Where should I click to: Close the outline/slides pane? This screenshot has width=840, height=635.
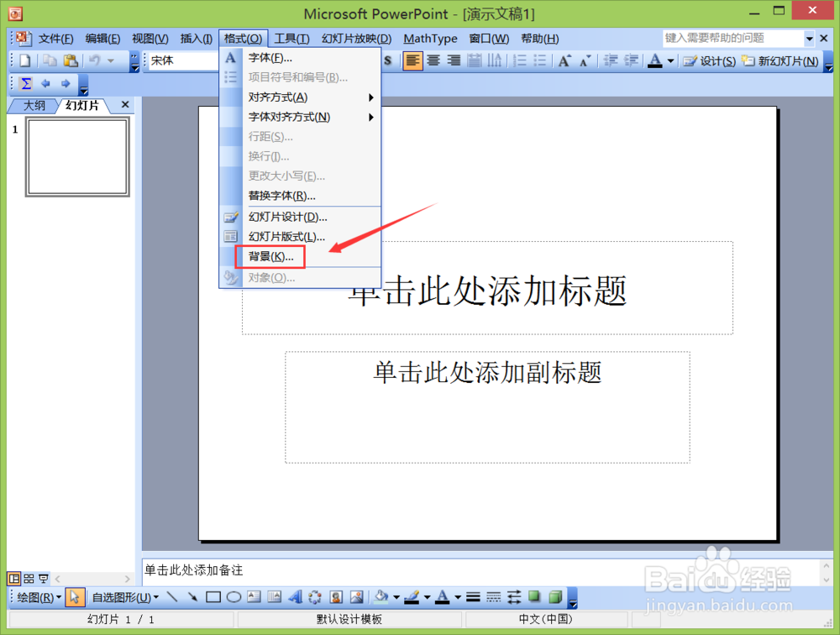coord(125,104)
